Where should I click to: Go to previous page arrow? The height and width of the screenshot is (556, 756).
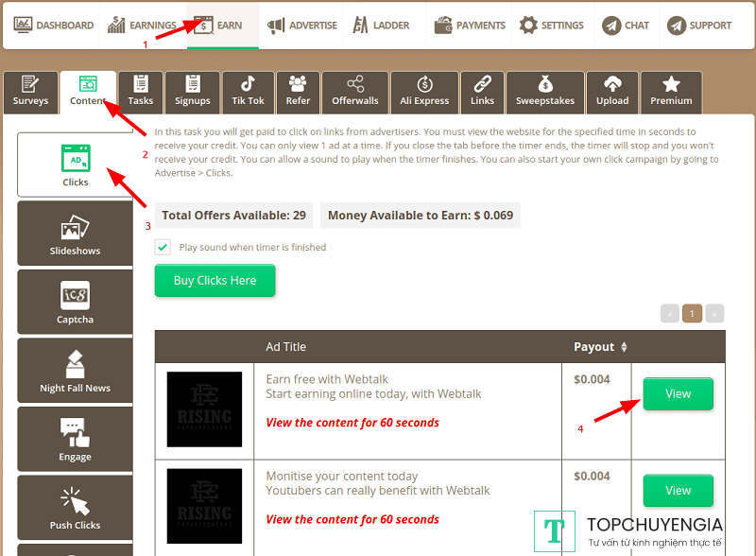click(x=670, y=313)
